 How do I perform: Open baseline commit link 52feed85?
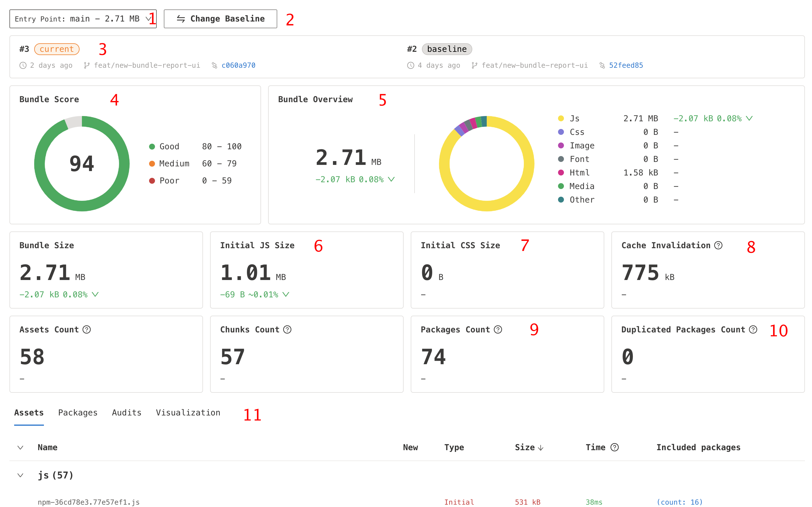point(626,65)
